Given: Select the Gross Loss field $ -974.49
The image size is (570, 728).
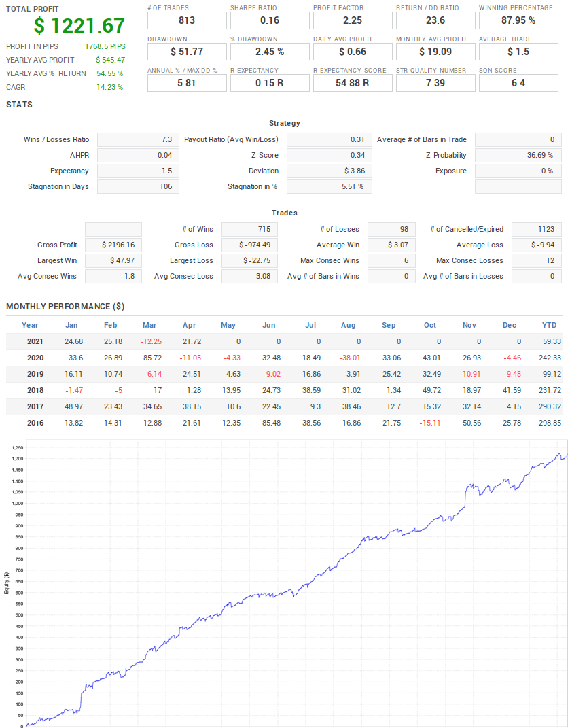Looking at the screenshot, I should tap(250, 245).
